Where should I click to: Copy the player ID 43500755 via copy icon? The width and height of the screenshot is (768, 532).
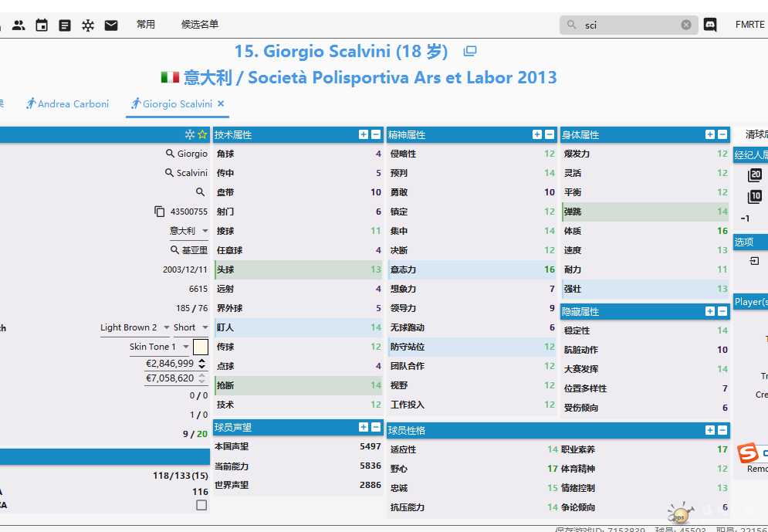[159, 211]
